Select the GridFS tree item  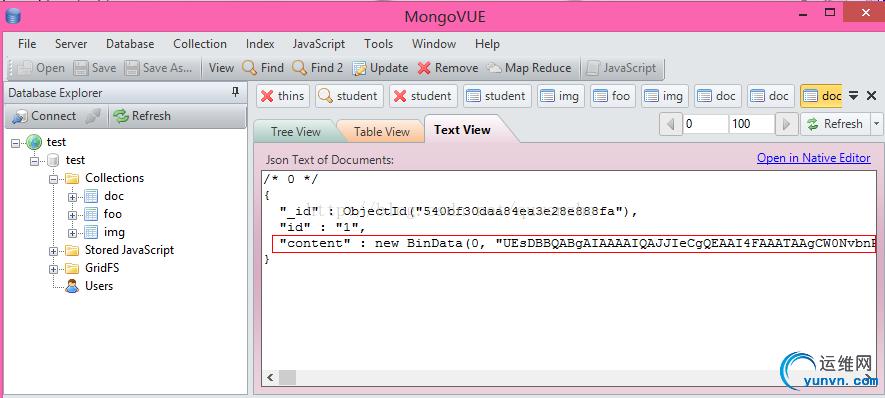point(102,268)
